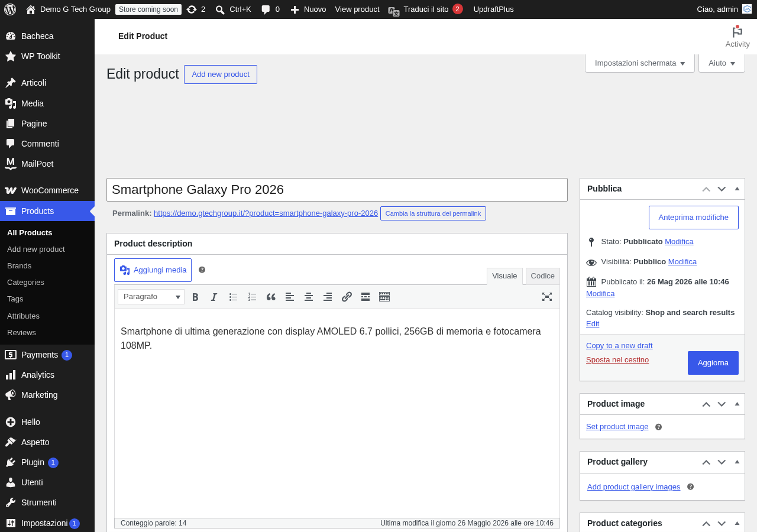The image size is (757, 532).
Task: Insert Read More tag
Action: (365, 297)
